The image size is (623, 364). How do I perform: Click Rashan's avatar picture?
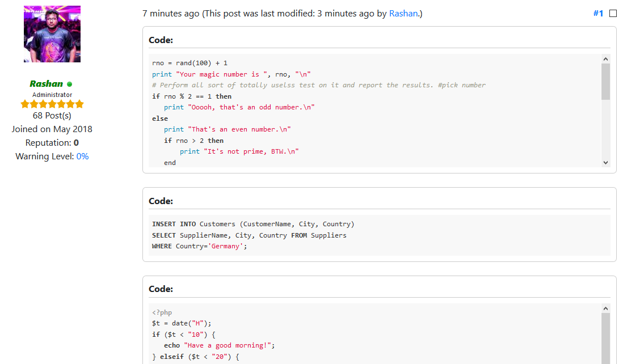(52, 34)
